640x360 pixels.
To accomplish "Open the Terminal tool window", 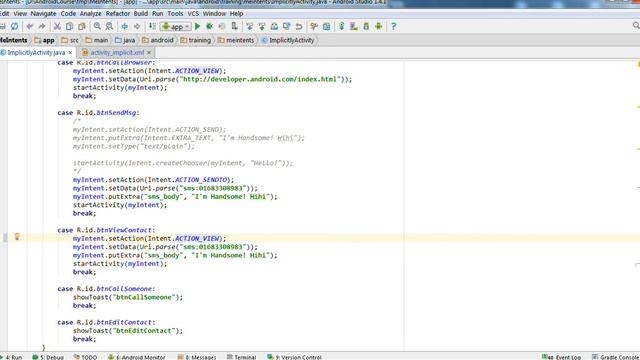I will click(x=241, y=357).
